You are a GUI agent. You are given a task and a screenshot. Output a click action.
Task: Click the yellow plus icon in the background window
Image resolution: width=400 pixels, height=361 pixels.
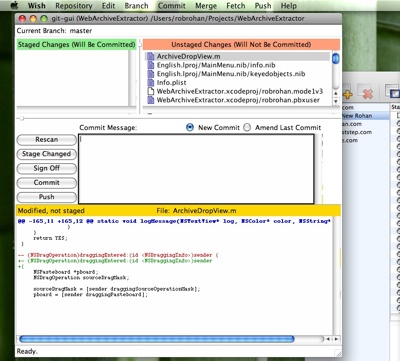(347, 93)
